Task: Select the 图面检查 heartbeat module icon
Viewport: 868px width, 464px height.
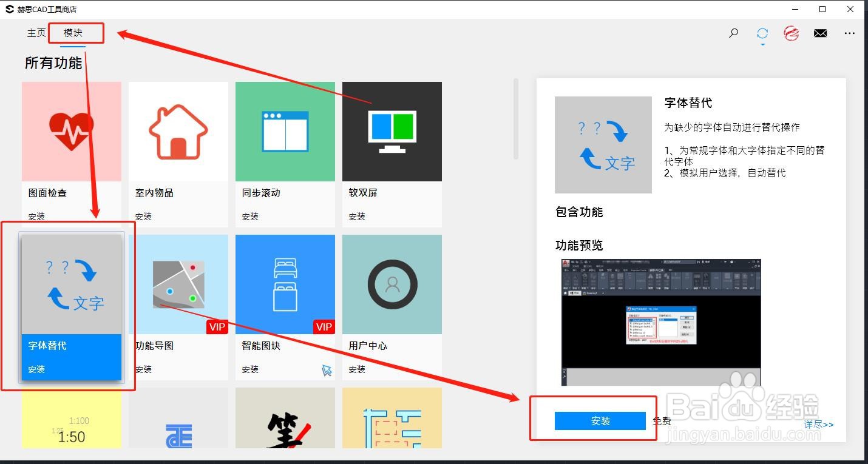Action: click(72, 132)
